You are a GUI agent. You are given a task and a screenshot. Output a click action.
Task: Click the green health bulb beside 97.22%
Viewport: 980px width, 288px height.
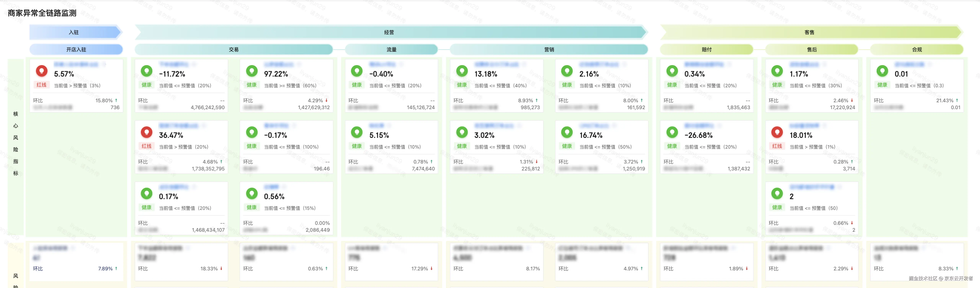pyautogui.click(x=252, y=71)
